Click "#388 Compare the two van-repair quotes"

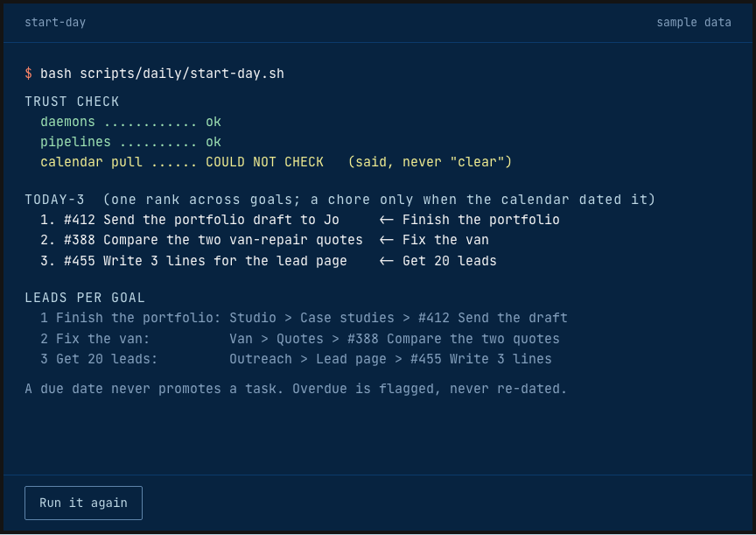click(x=213, y=240)
